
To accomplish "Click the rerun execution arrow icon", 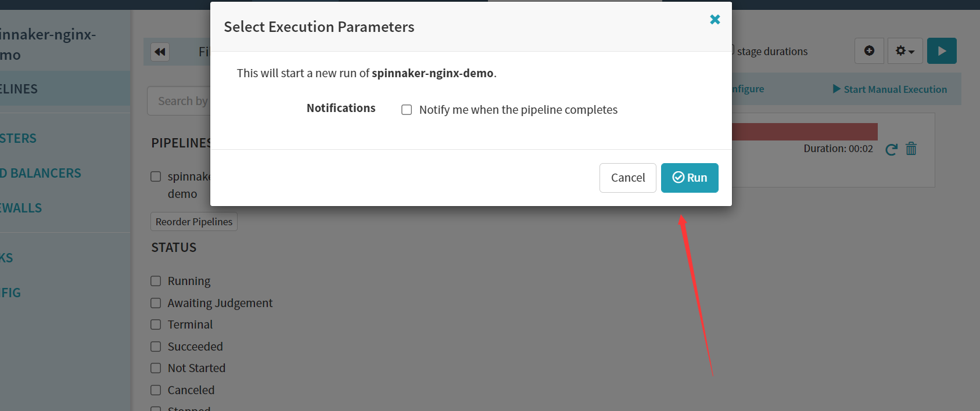I will coord(891,149).
